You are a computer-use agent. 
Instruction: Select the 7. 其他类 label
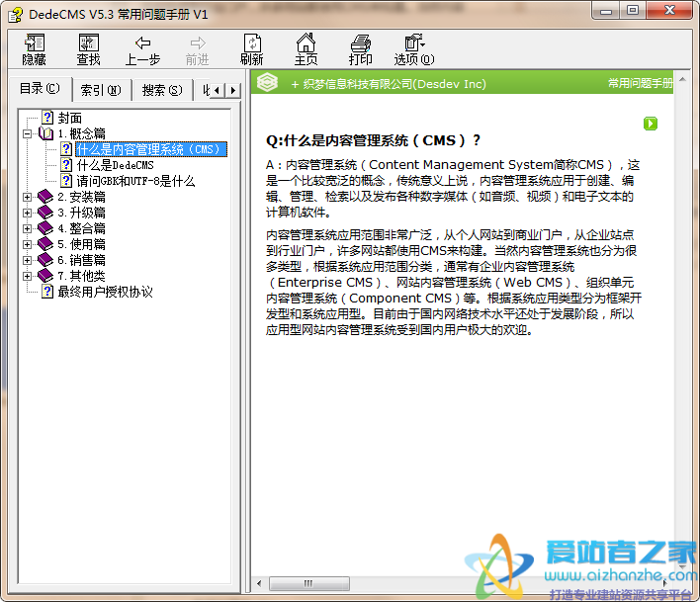(82, 276)
